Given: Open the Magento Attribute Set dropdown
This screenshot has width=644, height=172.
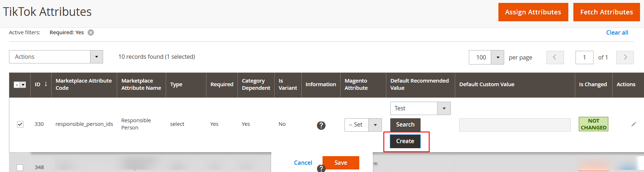Looking at the screenshot, I should [x=375, y=125].
